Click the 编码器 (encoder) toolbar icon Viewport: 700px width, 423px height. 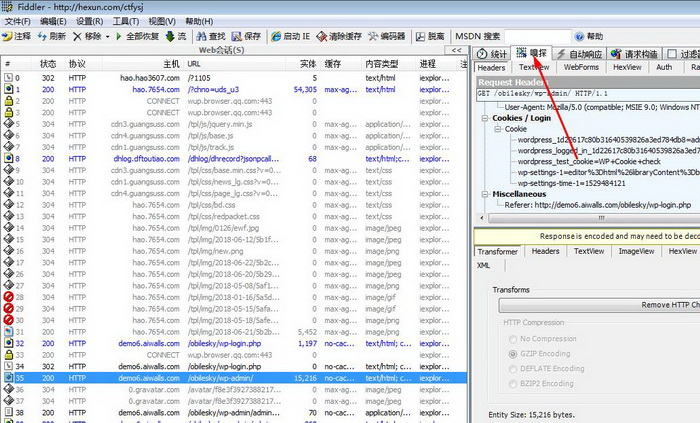click(385, 36)
